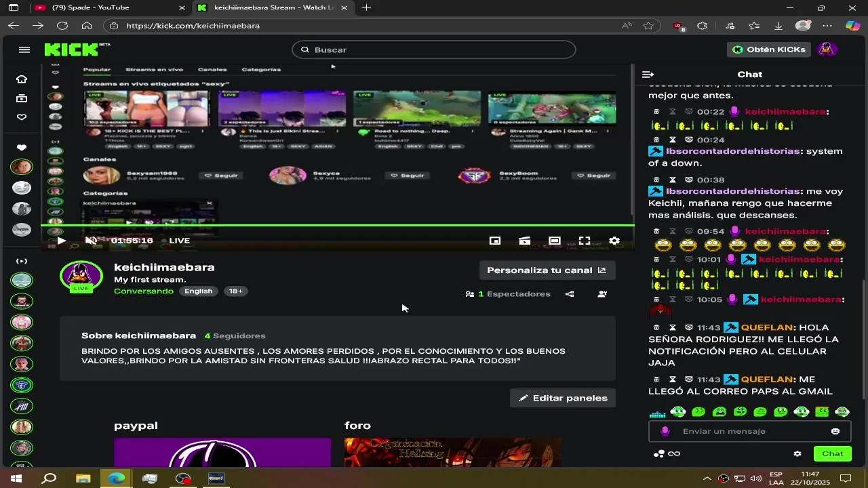868x488 pixels.
Task: Open Edge Settings and more menu
Action: pos(827,26)
